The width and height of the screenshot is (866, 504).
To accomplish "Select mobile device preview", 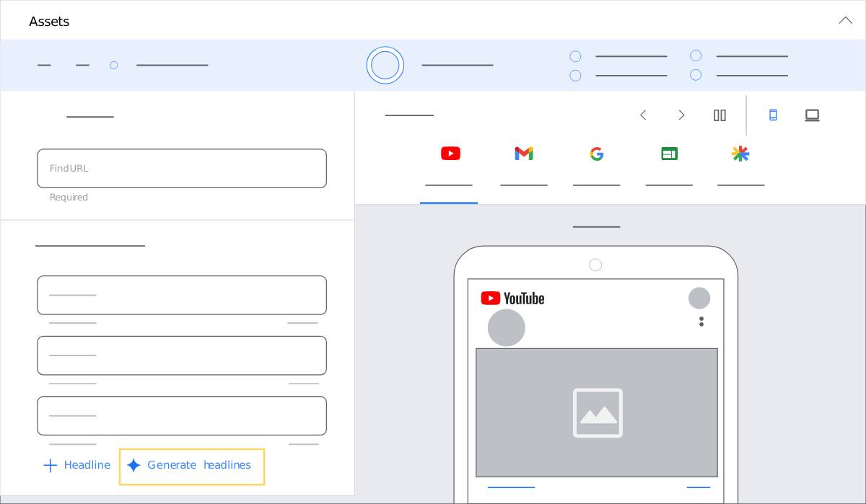I will [x=773, y=115].
